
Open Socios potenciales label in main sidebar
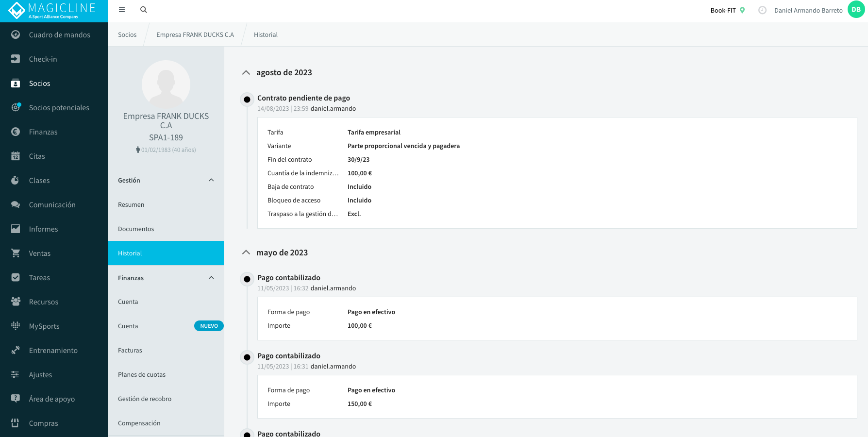pos(59,107)
